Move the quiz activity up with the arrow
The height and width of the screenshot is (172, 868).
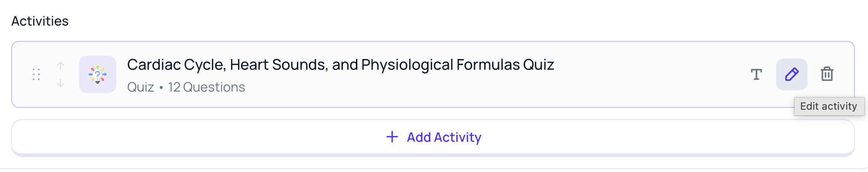click(60, 66)
